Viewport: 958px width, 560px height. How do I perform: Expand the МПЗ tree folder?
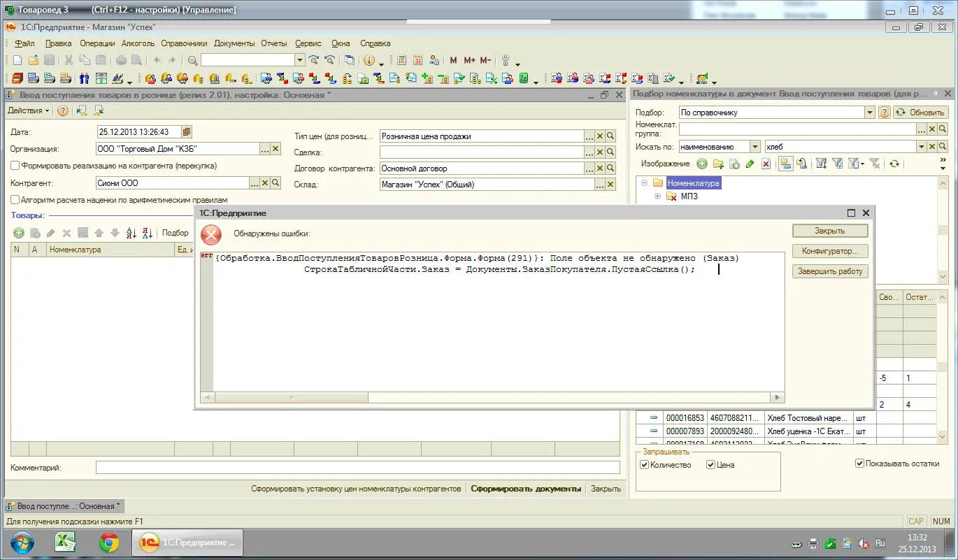(x=657, y=196)
